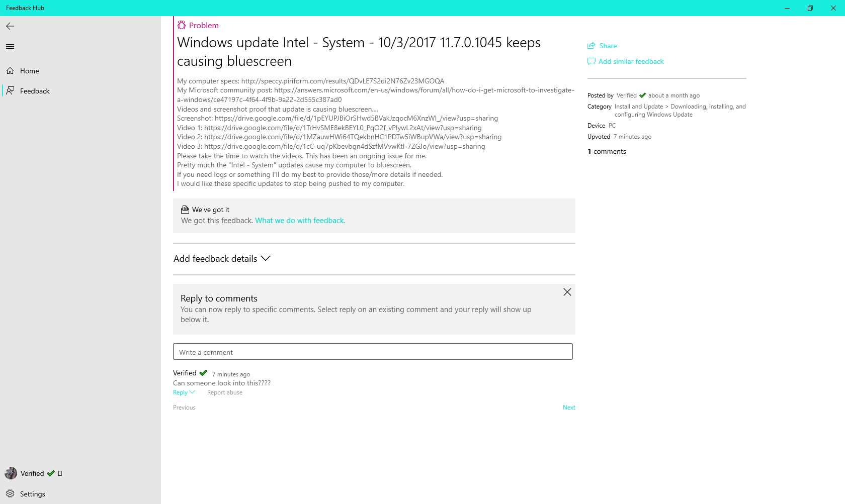Click the 'Video 3' Google Drive URL line

point(331,146)
